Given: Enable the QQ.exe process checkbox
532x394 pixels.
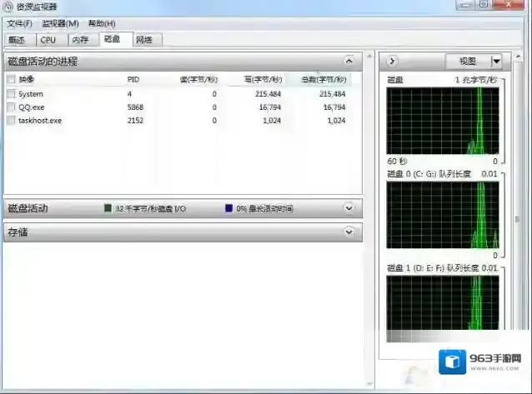Looking at the screenshot, I should pos(11,107).
